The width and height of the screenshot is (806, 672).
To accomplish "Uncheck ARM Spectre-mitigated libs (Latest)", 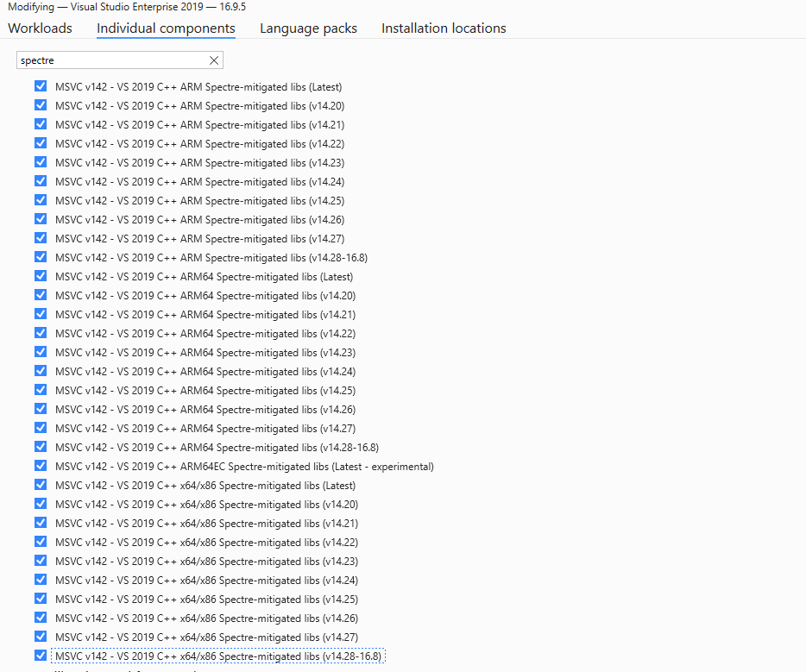I will point(41,86).
